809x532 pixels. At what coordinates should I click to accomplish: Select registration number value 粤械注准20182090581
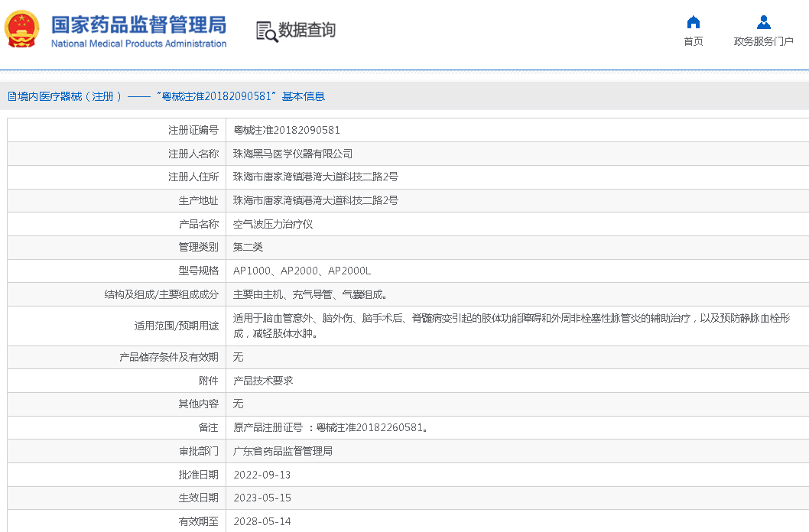(287, 130)
